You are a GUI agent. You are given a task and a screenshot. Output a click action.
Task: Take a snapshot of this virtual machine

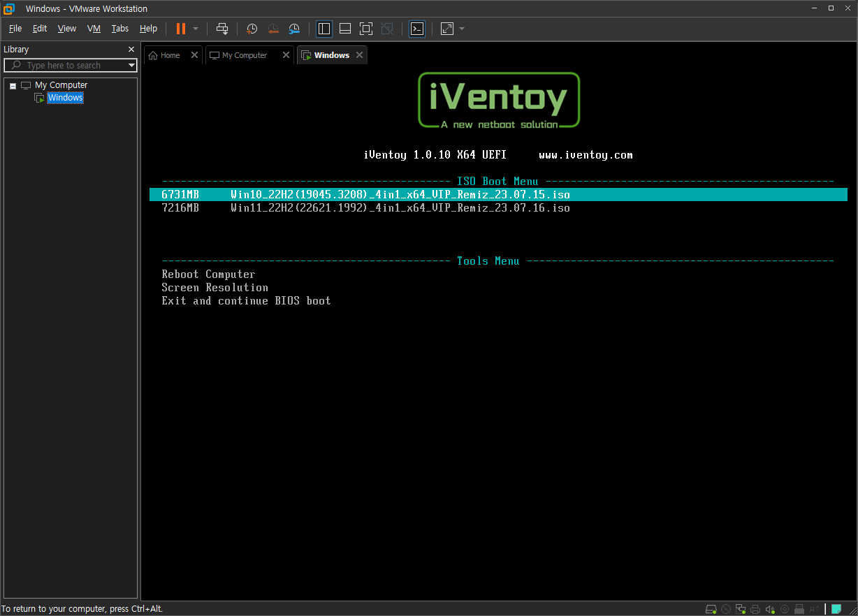pyautogui.click(x=252, y=29)
